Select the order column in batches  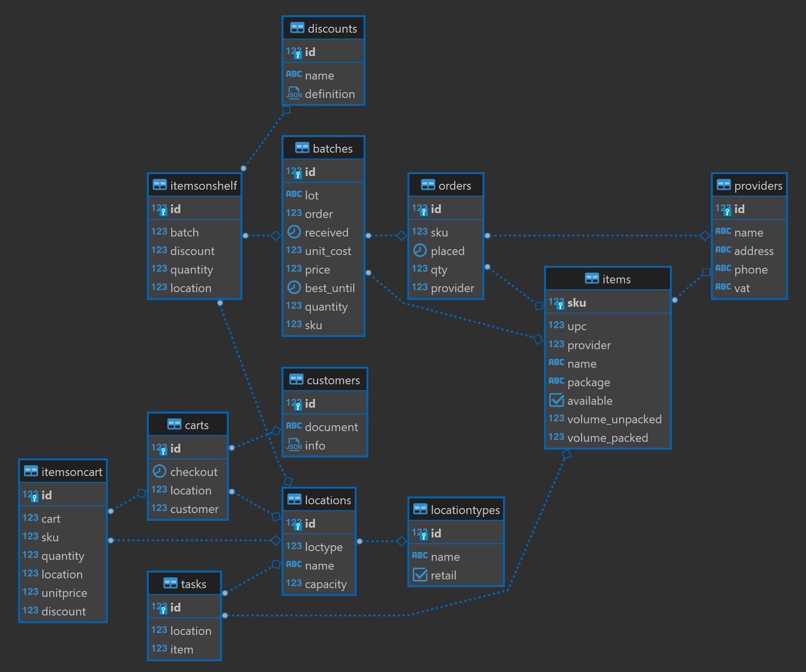(x=323, y=214)
